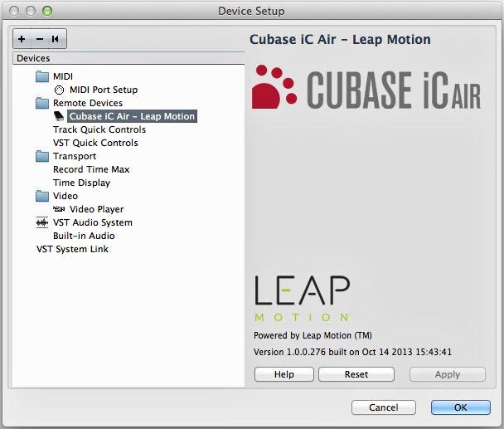Click the VST Audio System waveform icon

click(42, 222)
